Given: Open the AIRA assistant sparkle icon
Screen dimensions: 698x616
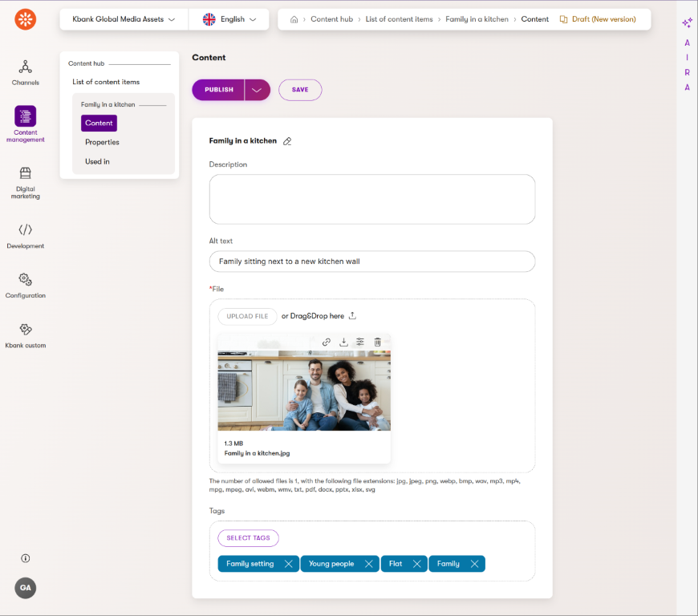Looking at the screenshot, I should 687,23.
